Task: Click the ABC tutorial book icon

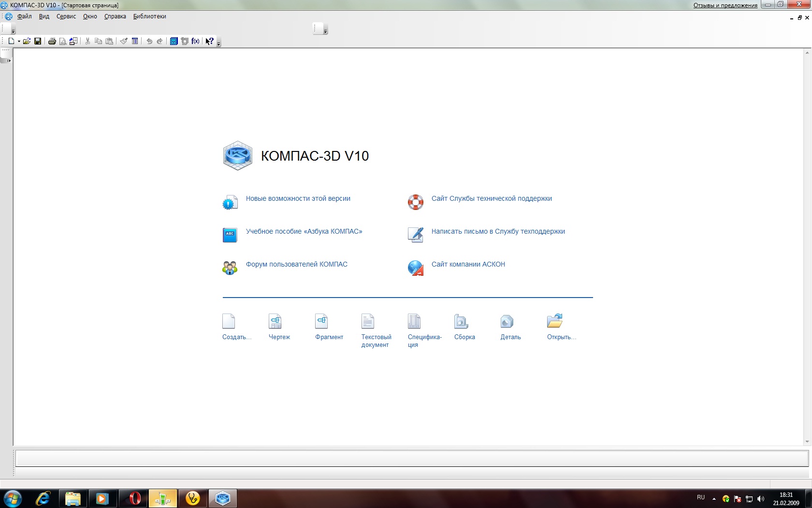Action: coord(230,235)
